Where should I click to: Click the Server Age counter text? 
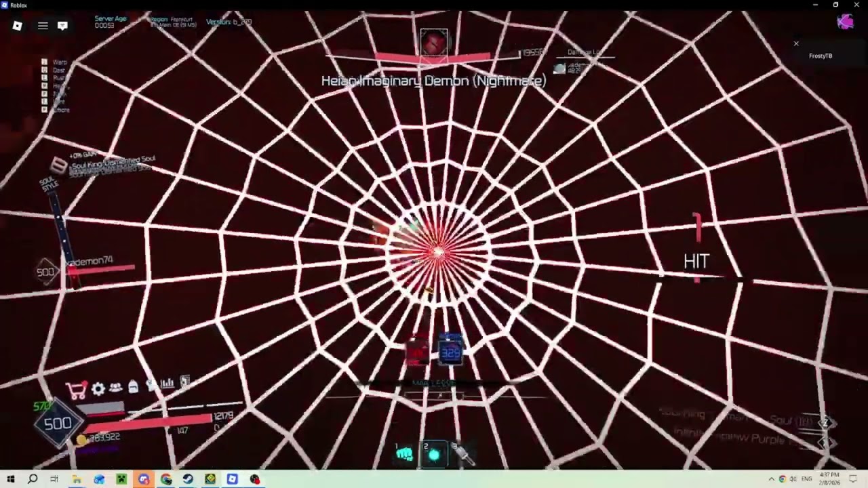point(110,22)
